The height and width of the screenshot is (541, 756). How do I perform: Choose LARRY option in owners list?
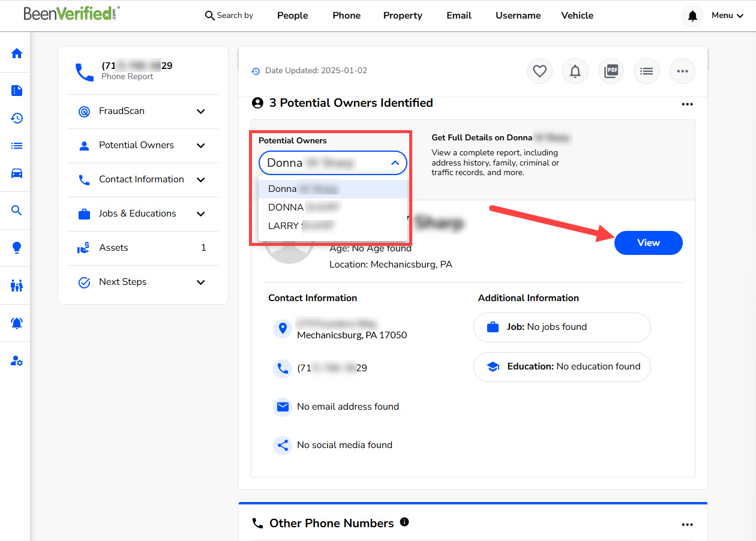point(333,226)
